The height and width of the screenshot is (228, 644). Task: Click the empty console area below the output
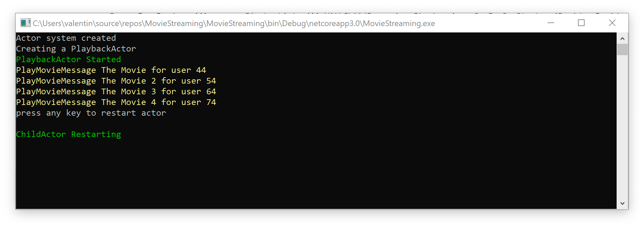[300, 174]
